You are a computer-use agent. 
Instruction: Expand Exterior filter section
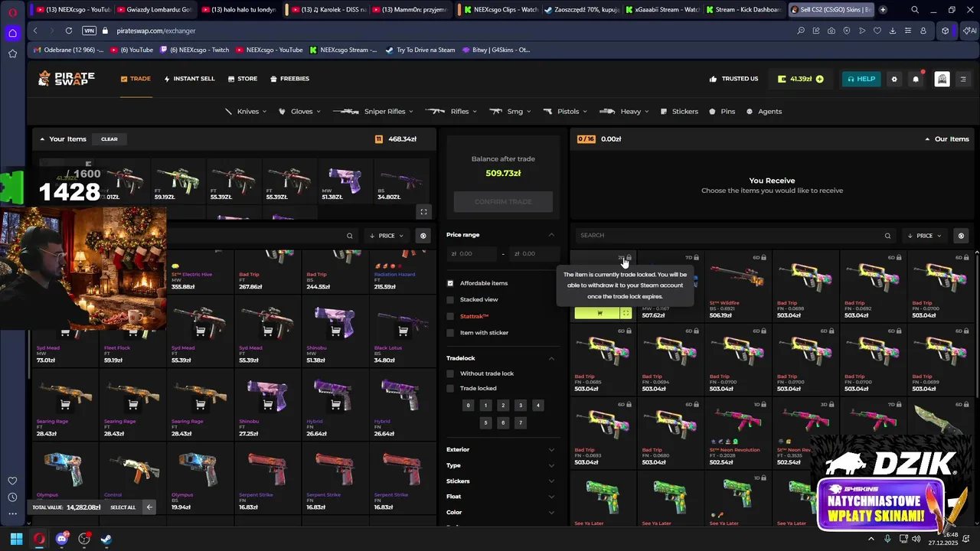(501, 450)
